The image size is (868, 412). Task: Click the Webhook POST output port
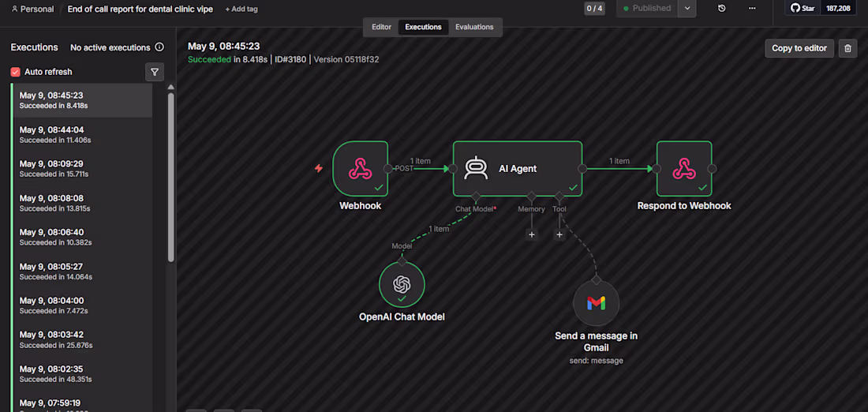coord(388,168)
